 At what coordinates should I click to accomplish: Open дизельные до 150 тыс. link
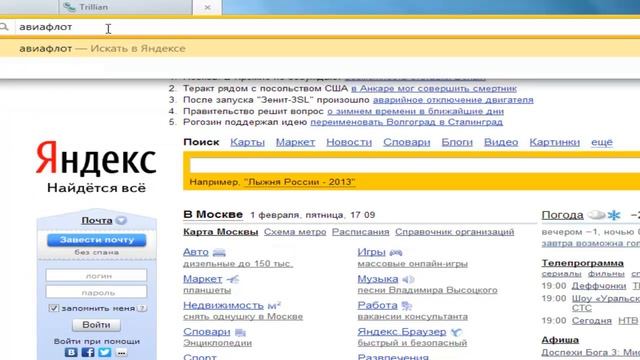(238, 264)
